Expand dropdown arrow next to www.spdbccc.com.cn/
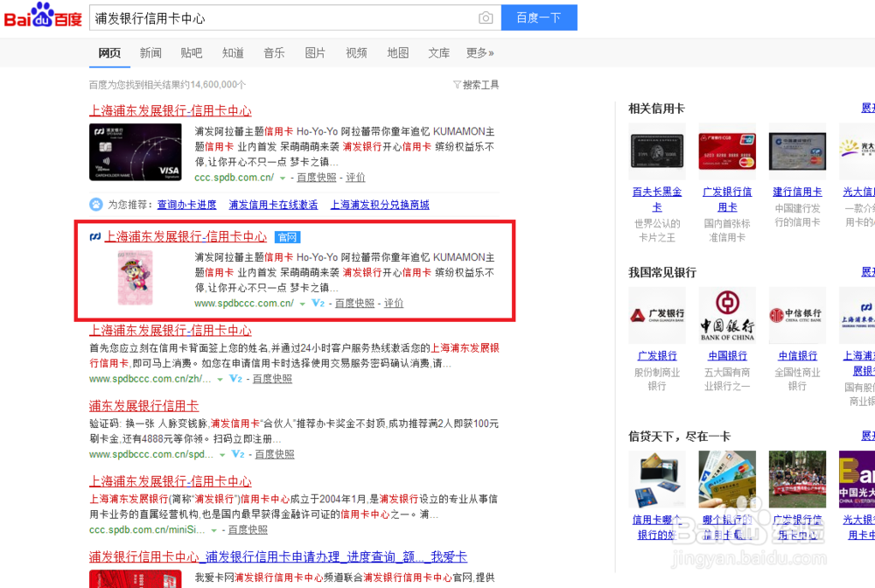 [x=302, y=304]
